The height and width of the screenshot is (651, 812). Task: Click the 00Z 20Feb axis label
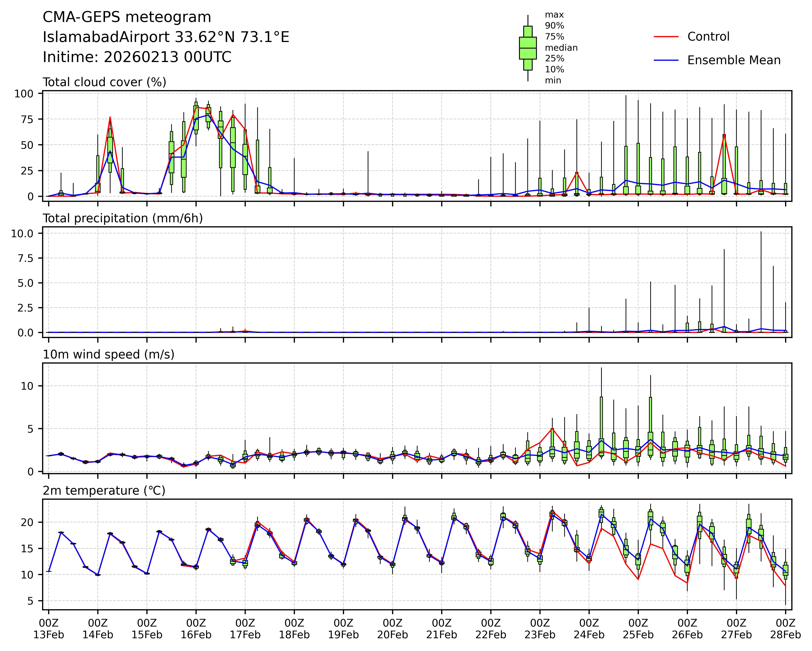coord(393,629)
